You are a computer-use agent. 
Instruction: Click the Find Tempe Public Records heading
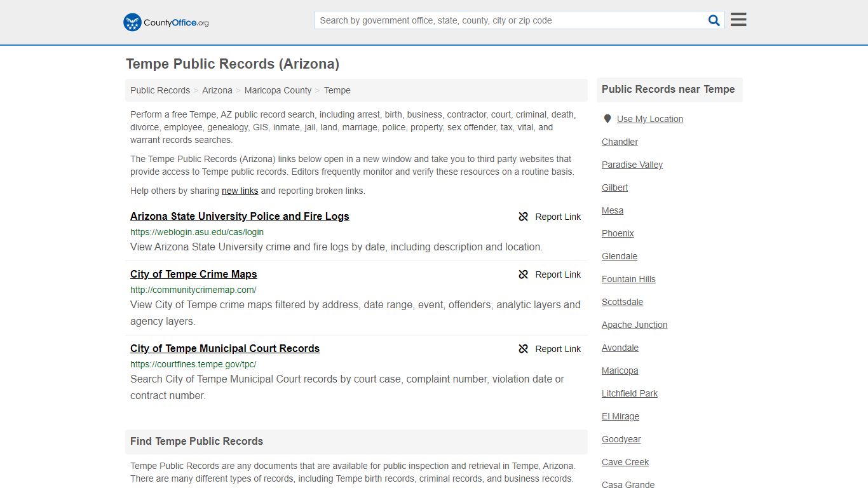[196, 441]
